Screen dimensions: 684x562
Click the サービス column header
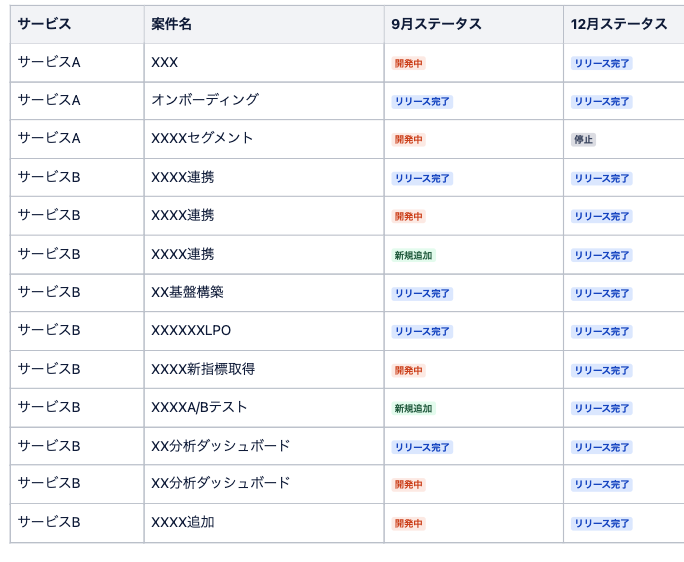[77, 24]
